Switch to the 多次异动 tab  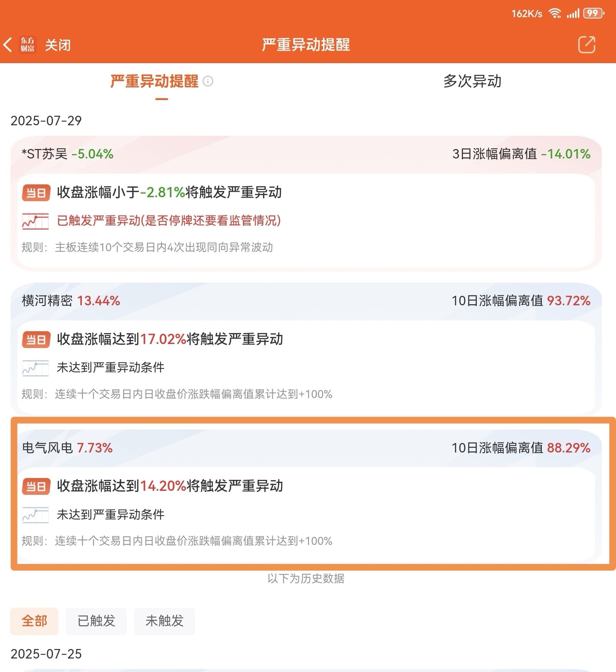coord(472,81)
